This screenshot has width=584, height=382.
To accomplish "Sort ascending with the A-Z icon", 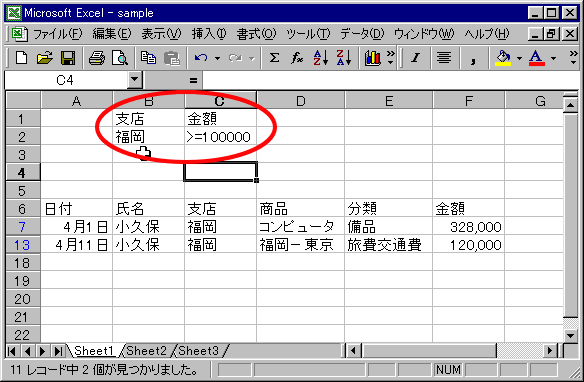I will [320, 58].
